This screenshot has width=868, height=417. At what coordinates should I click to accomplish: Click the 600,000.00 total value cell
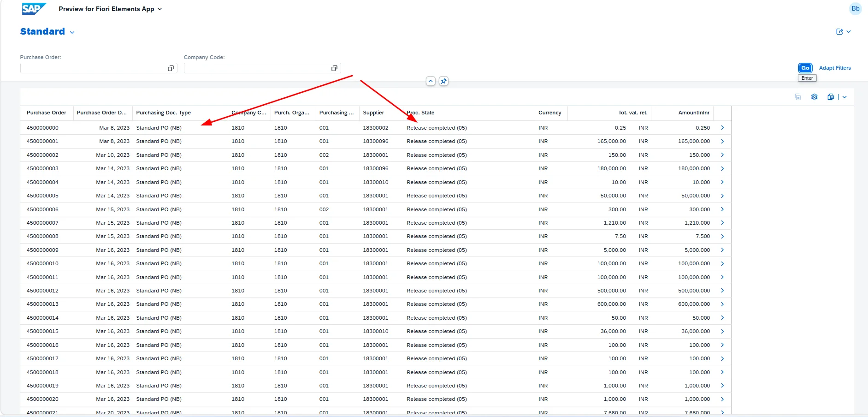612,304
